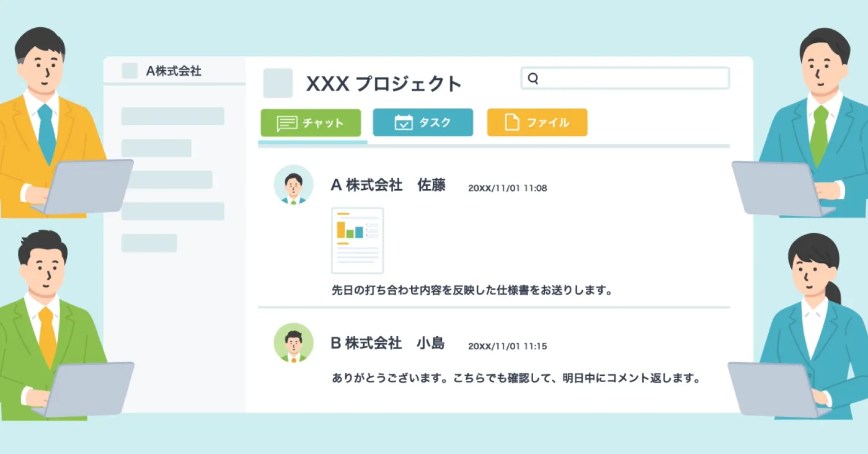Open 小島's avatar icon

293,342
